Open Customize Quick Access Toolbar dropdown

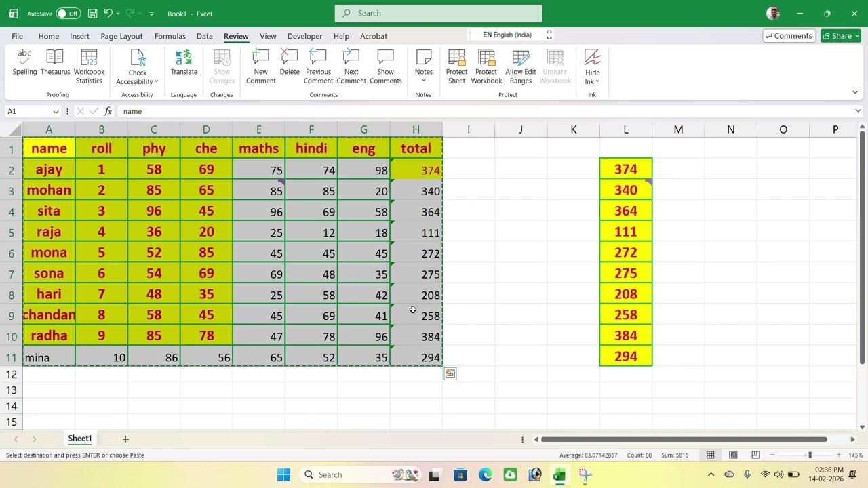pos(151,14)
